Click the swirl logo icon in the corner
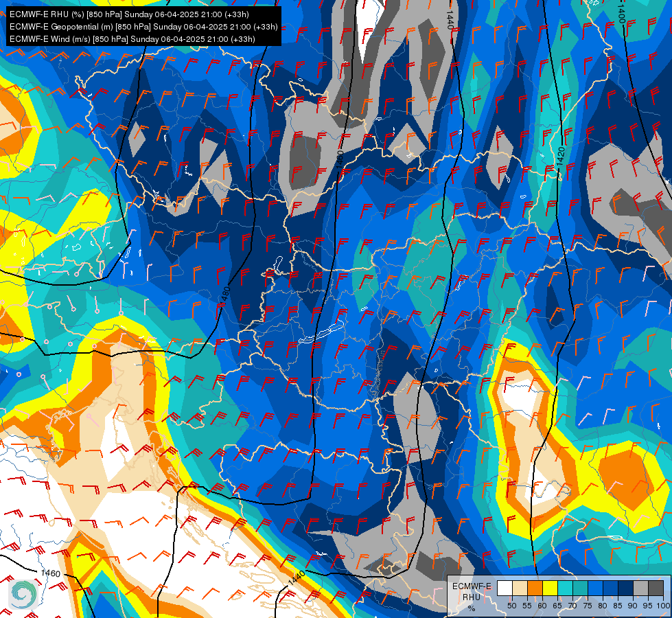The image size is (672, 618). pyautogui.click(x=24, y=594)
